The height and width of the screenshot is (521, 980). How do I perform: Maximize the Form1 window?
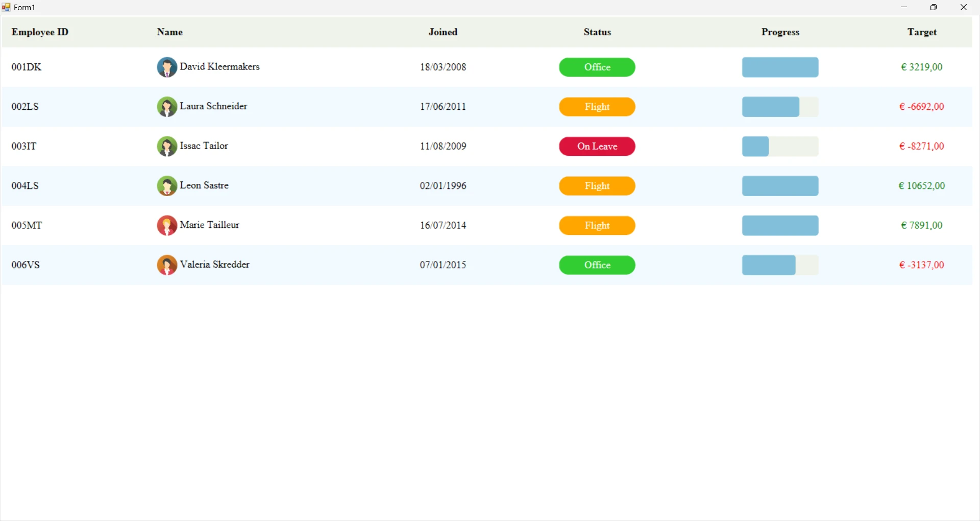934,8
